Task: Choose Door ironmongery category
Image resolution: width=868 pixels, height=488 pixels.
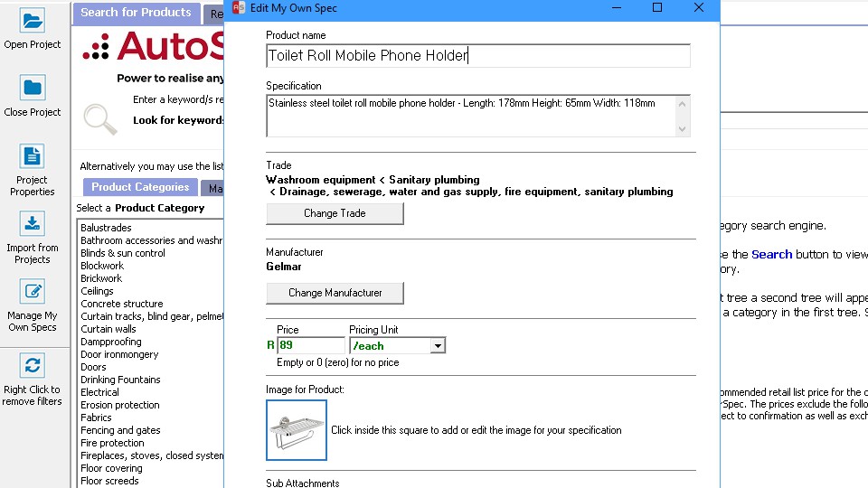Action: [119, 354]
